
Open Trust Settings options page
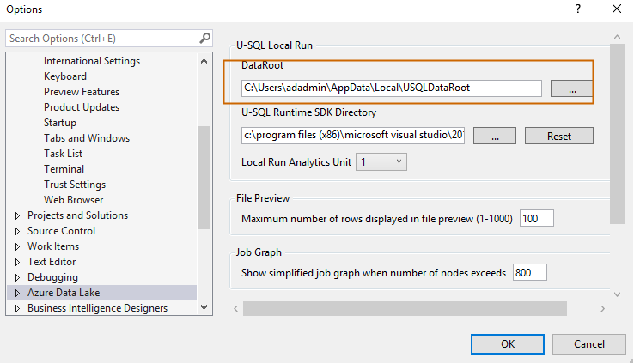tap(75, 185)
